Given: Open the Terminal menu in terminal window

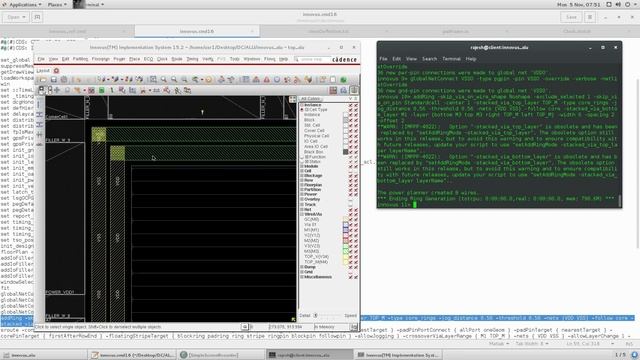Looking at the screenshot, I should (x=451, y=59).
